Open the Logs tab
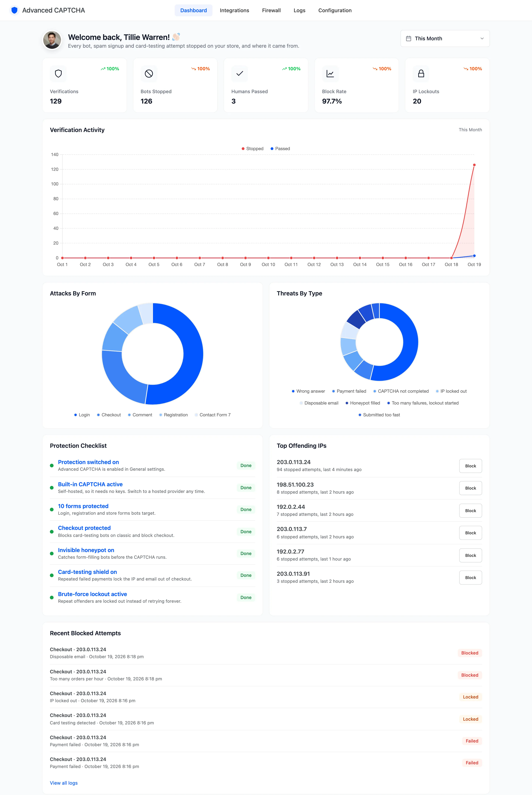Screen dimensions: 532x795 point(299,10)
